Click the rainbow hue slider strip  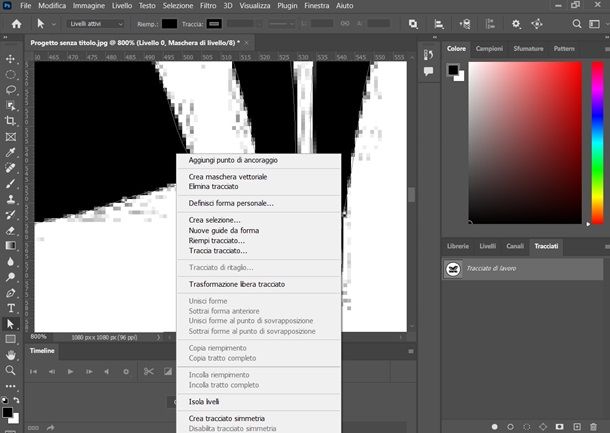click(x=597, y=143)
